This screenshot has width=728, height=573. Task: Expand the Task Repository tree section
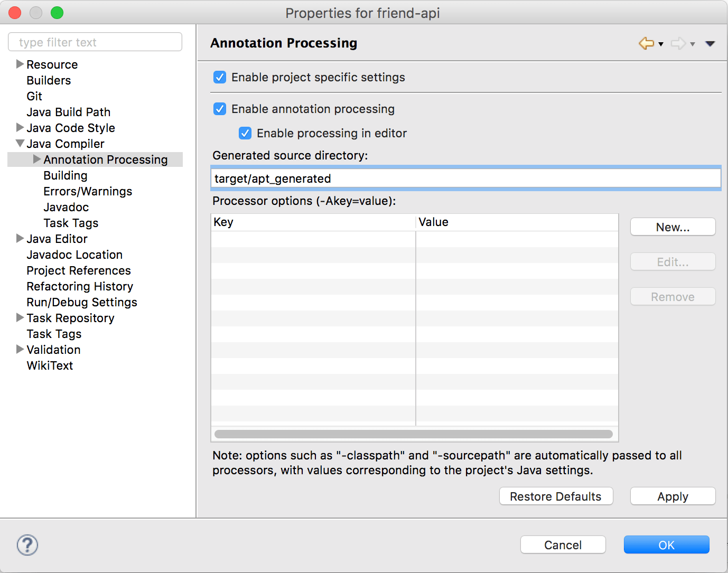[20, 318]
